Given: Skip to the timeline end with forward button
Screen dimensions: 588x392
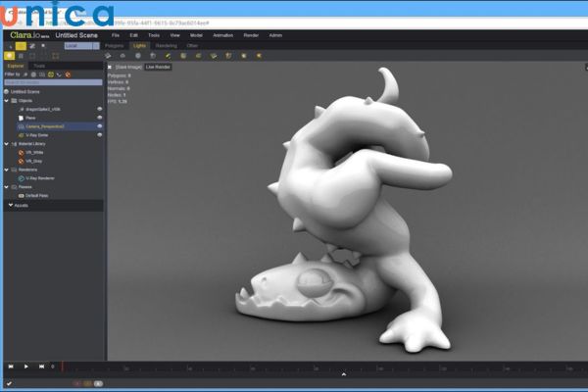Looking at the screenshot, I should [x=41, y=366].
